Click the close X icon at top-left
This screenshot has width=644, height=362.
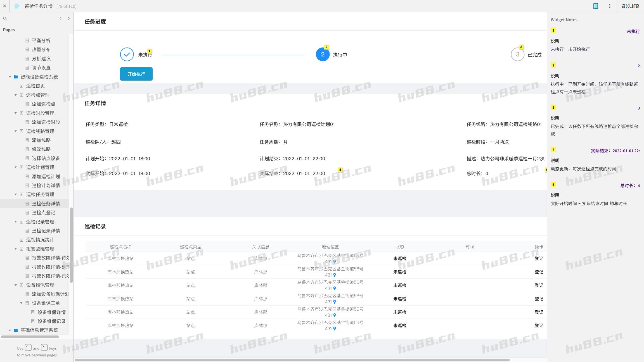click(4, 6)
